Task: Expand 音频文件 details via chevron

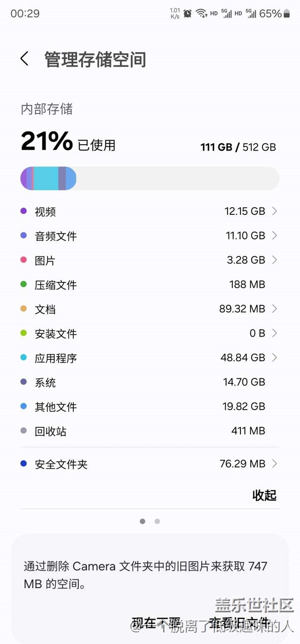Action: 275,236
